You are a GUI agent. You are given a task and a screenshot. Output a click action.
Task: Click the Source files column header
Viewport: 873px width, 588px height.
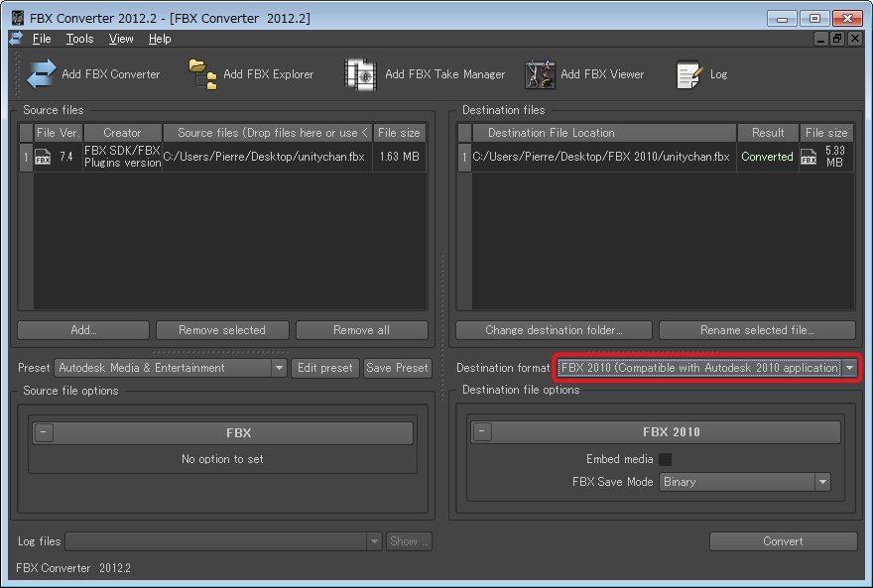[x=267, y=133]
